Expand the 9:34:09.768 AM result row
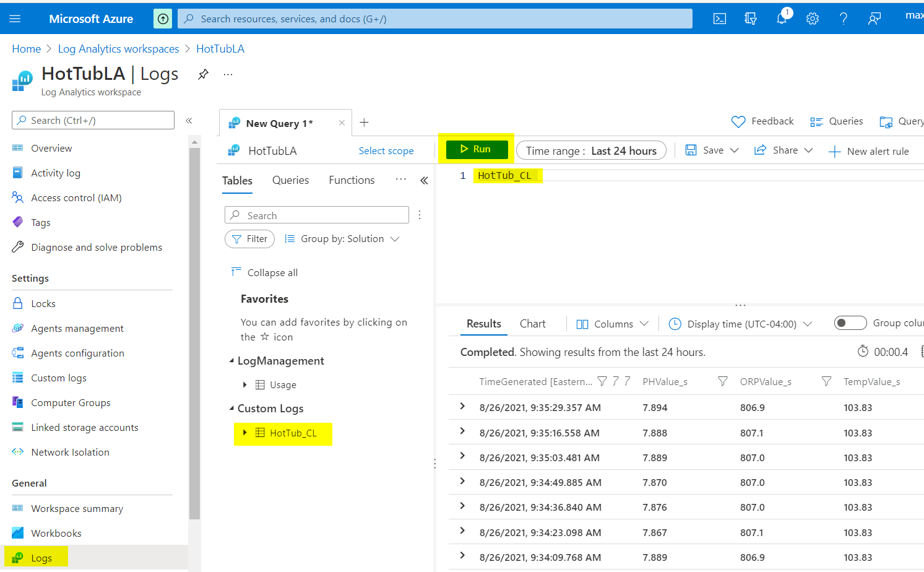This screenshot has width=924, height=572. pyautogui.click(x=462, y=555)
